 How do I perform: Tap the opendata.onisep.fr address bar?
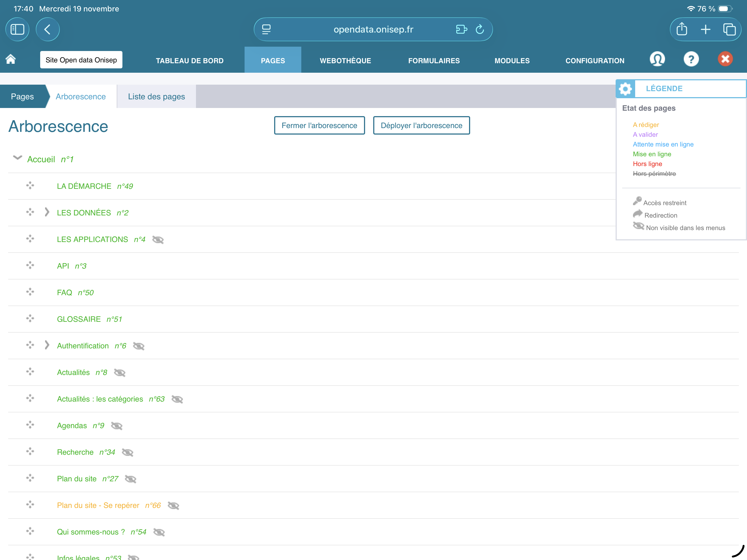point(373,29)
